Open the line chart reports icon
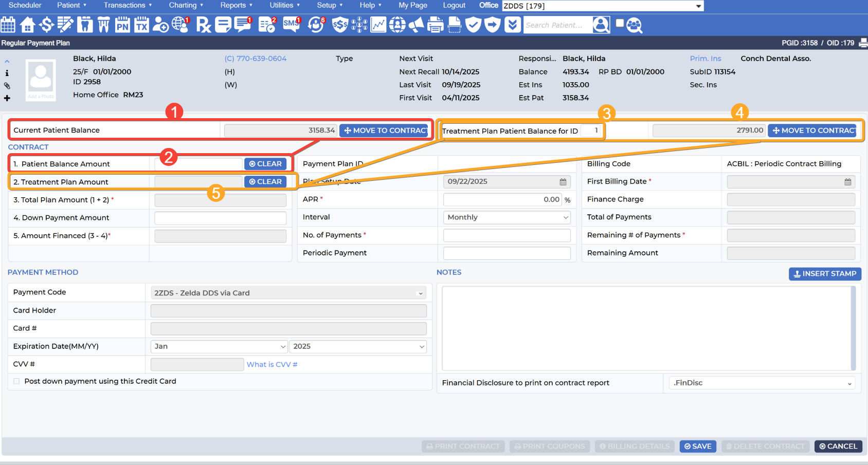Viewport: 868px width, 465px height. point(378,25)
